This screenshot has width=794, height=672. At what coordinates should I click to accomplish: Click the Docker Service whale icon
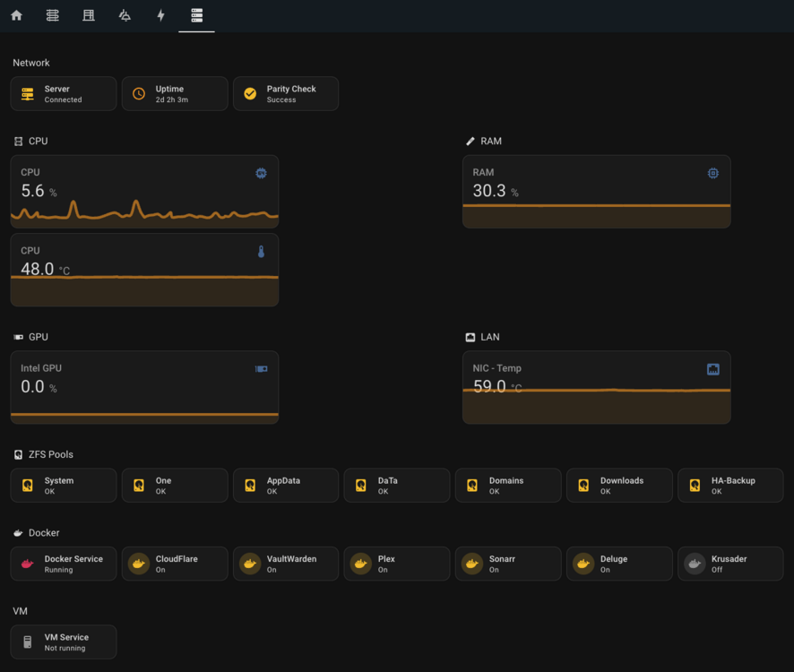pos(28,564)
